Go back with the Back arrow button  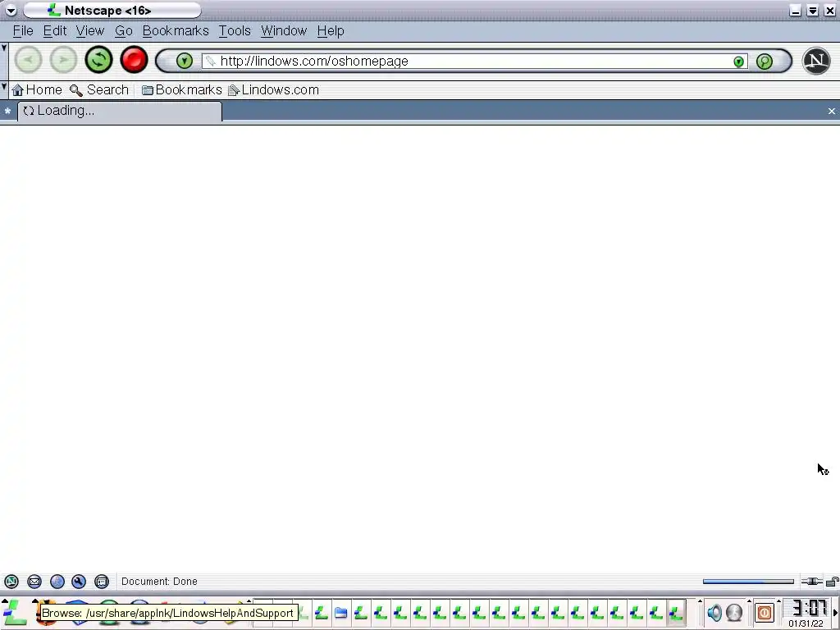click(28, 60)
